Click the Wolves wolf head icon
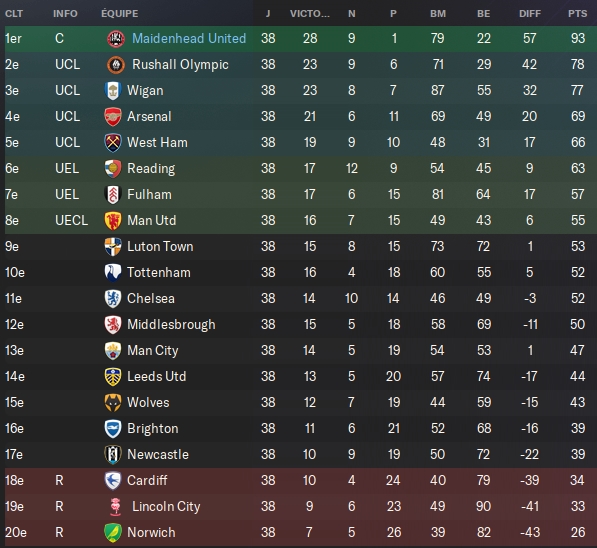Image resolution: width=597 pixels, height=548 pixels. 113,403
